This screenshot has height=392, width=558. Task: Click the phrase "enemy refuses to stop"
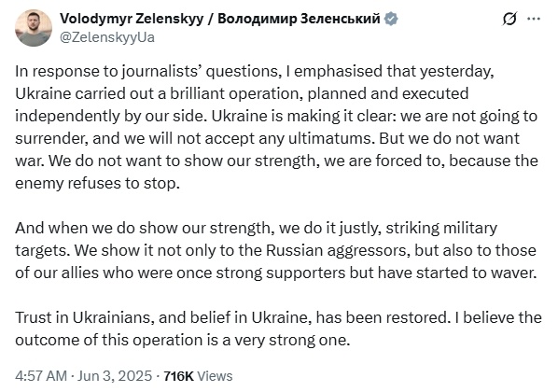click(x=97, y=183)
